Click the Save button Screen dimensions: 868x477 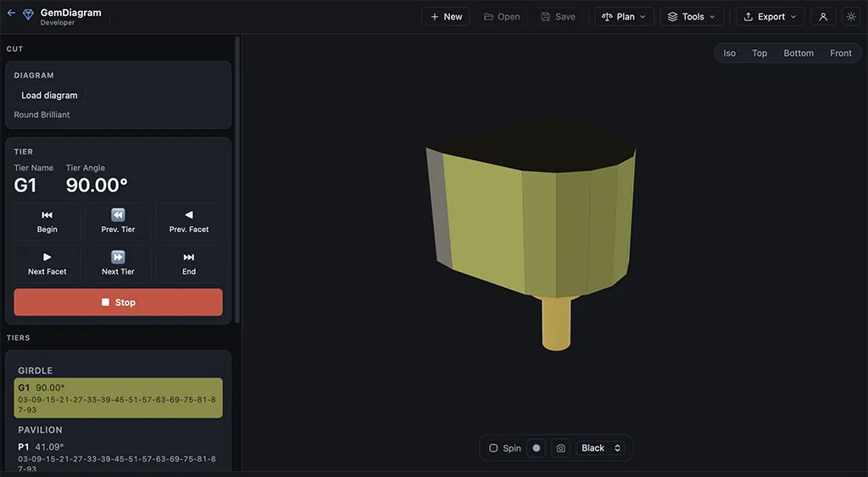558,17
